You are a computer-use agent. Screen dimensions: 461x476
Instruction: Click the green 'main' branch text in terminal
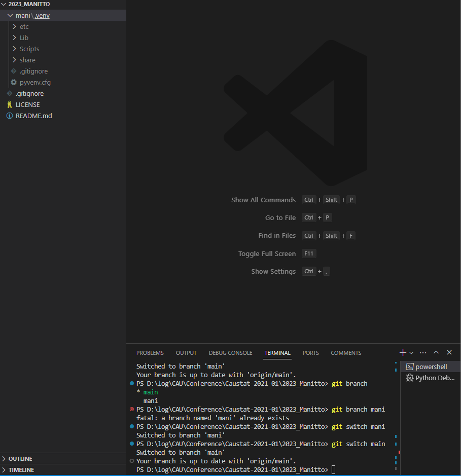tap(151, 392)
